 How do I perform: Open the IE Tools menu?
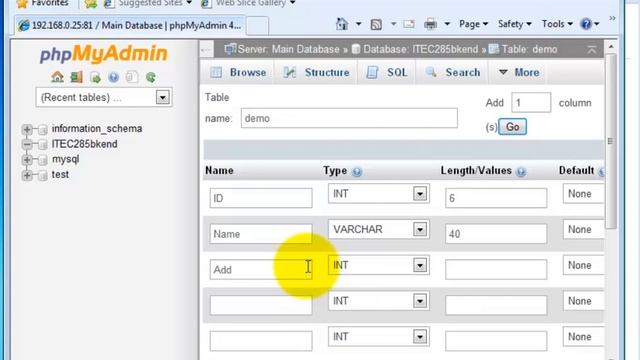[x=557, y=24]
